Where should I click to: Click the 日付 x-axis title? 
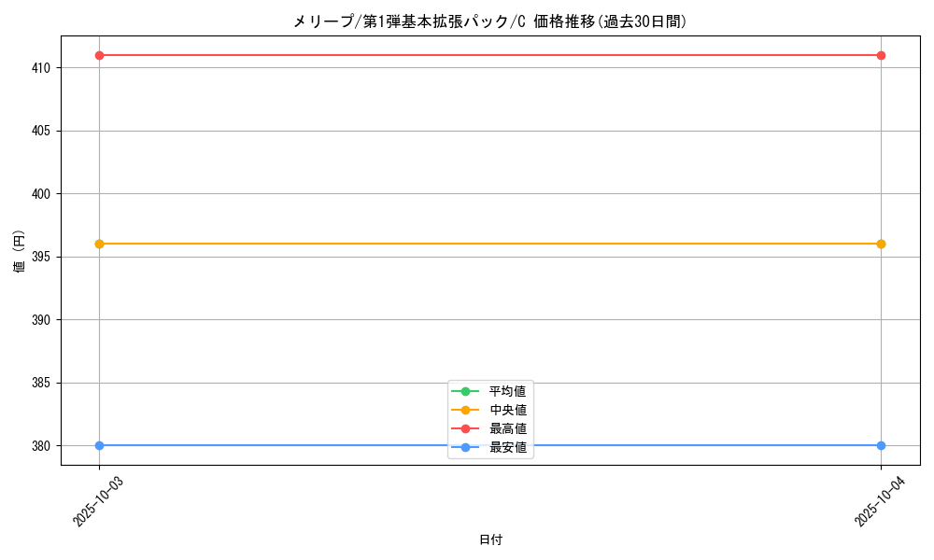pos(490,540)
